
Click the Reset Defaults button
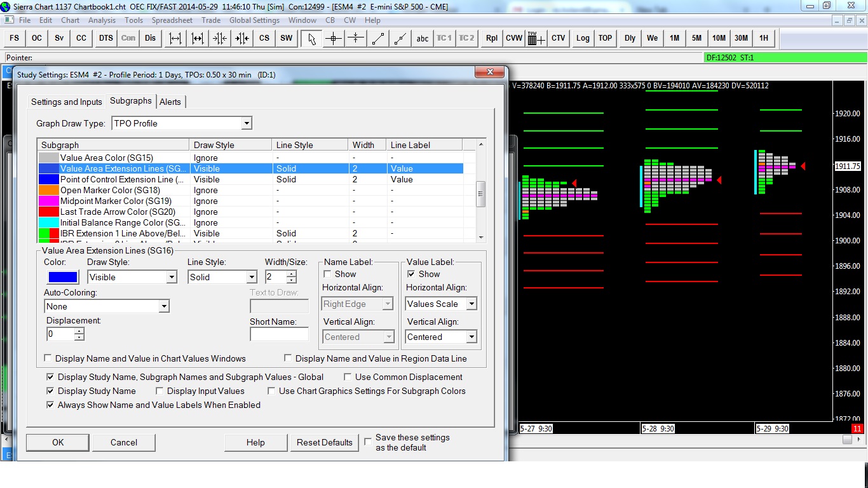(x=324, y=442)
